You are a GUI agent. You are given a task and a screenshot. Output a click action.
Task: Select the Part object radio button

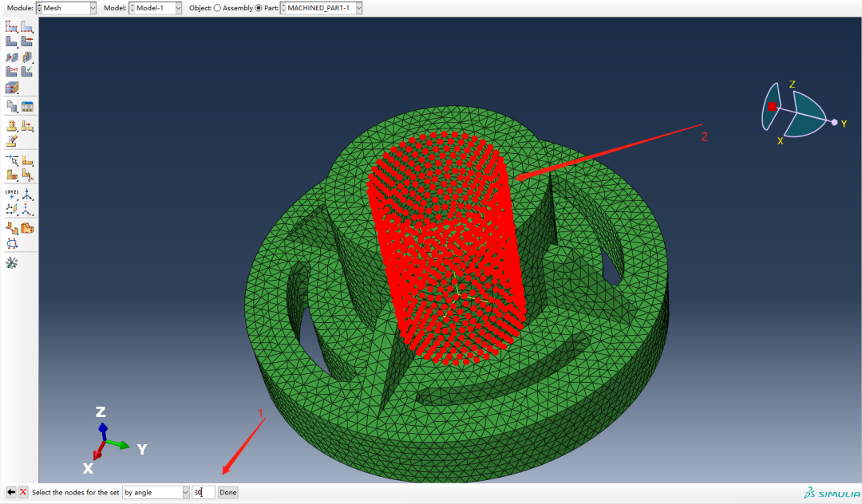click(x=258, y=8)
